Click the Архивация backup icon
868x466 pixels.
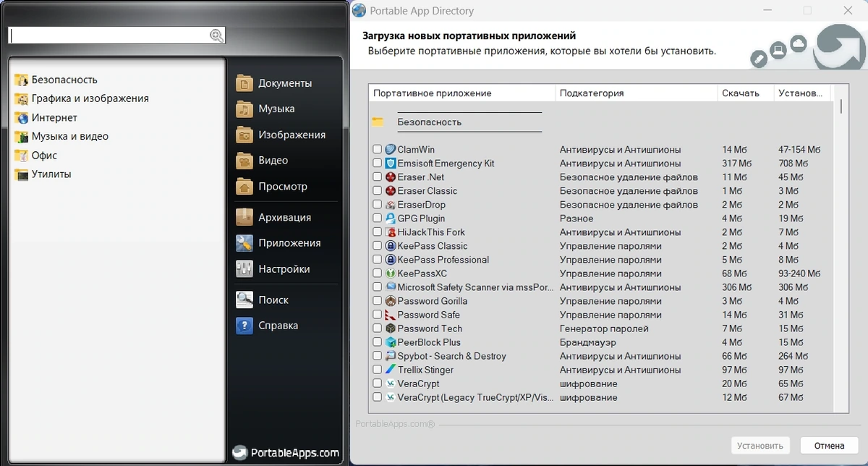pos(244,217)
